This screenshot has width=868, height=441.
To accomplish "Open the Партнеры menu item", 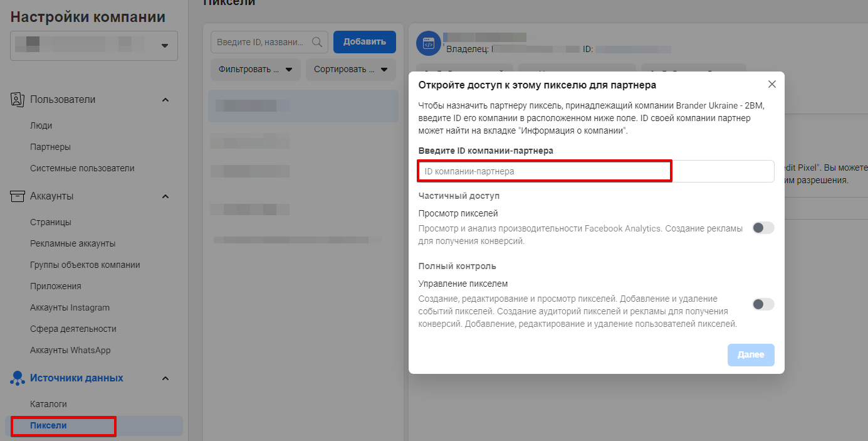I will [x=50, y=147].
